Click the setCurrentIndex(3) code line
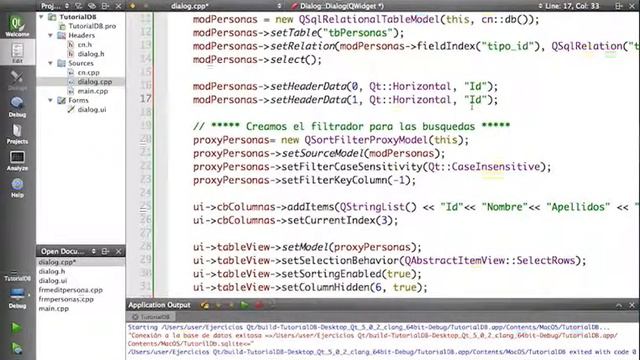Image resolution: width=640 pixels, height=360 pixels. [296, 220]
